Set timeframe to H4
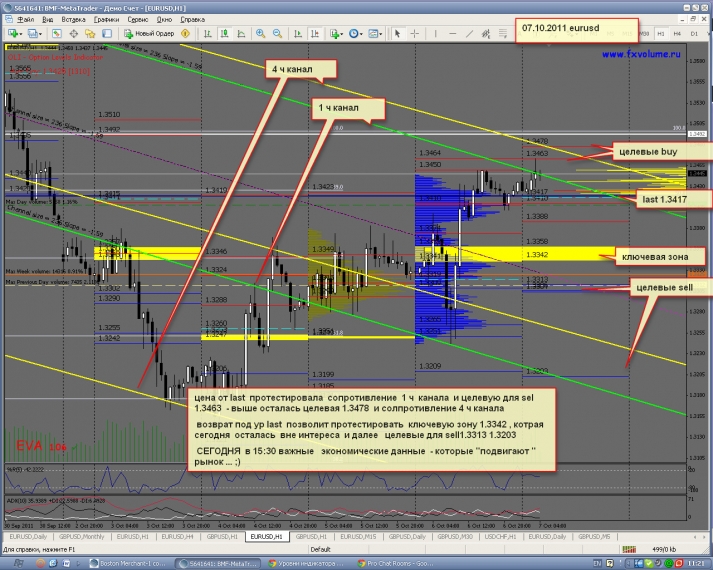Image resolution: width=713 pixels, height=570 pixels. (677, 34)
